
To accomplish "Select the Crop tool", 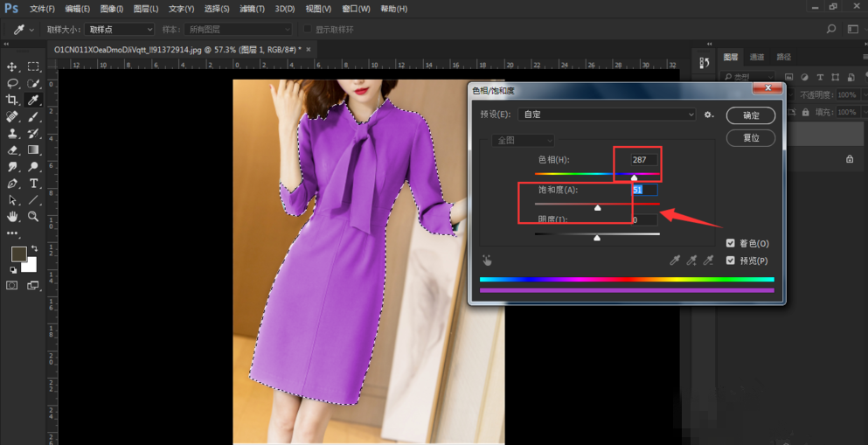I will pos(13,101).
